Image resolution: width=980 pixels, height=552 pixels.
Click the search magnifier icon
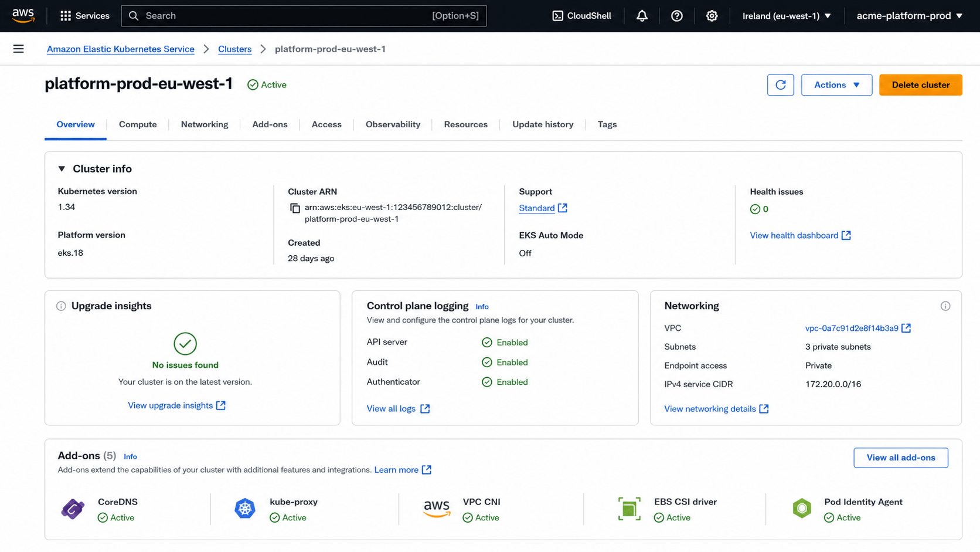click(x=134, y=16)
